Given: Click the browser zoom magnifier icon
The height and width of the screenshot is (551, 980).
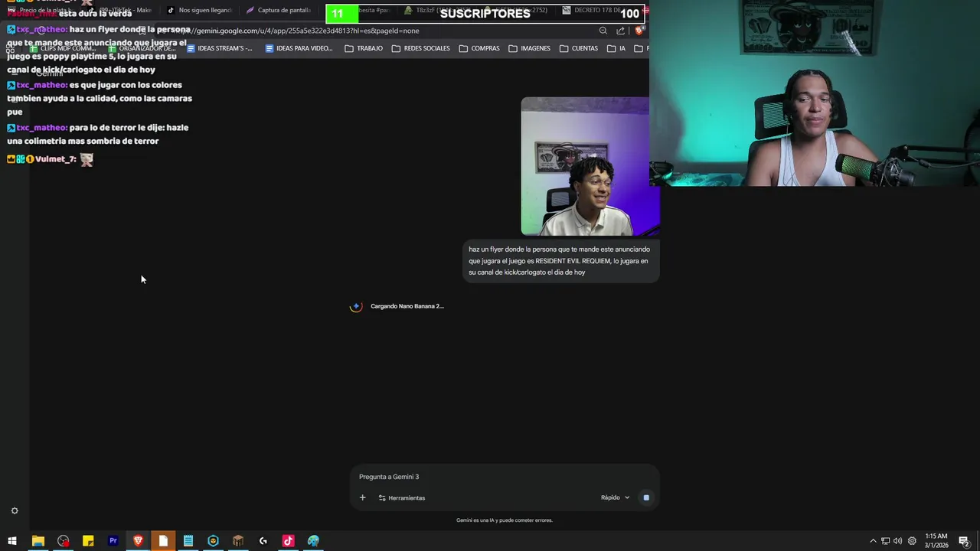Looking at the screenshot, I should 603,31.
